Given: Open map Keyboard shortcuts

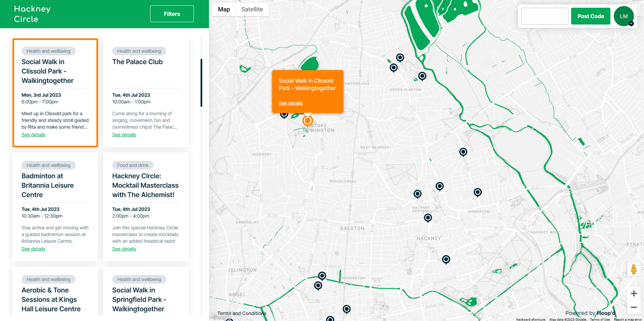Looking at the screenshot, I should click(531, 319).
